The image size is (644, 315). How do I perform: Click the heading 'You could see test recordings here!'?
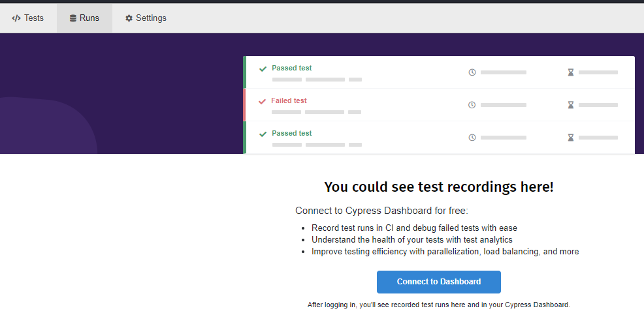pyautogui.click(x=439, y=187)
